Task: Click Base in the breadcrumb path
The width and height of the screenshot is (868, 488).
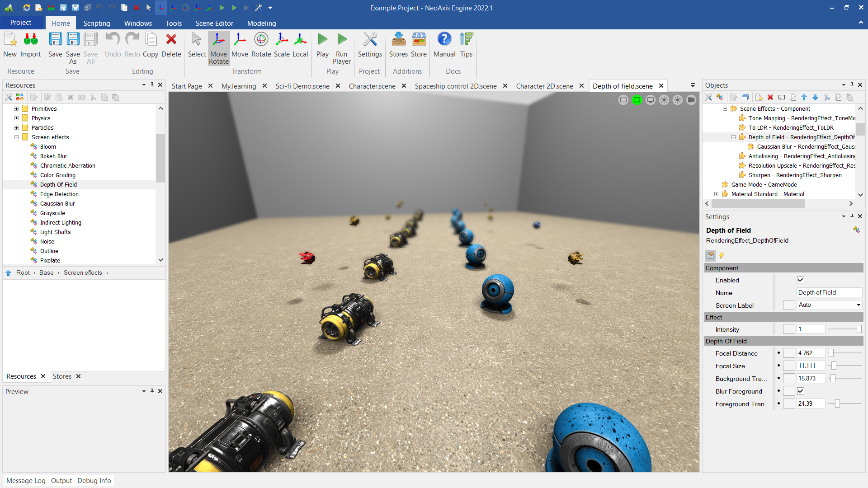Action: click(x=46, y=273)
